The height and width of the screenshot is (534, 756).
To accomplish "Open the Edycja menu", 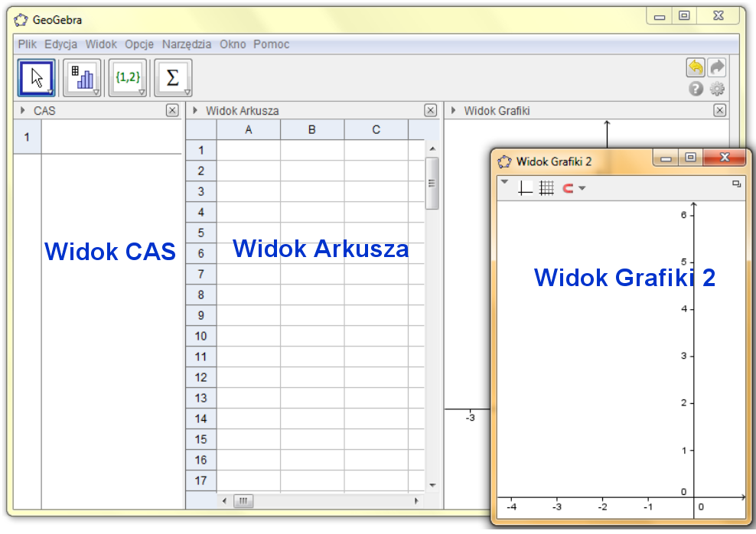I will (x=60, y=44).
